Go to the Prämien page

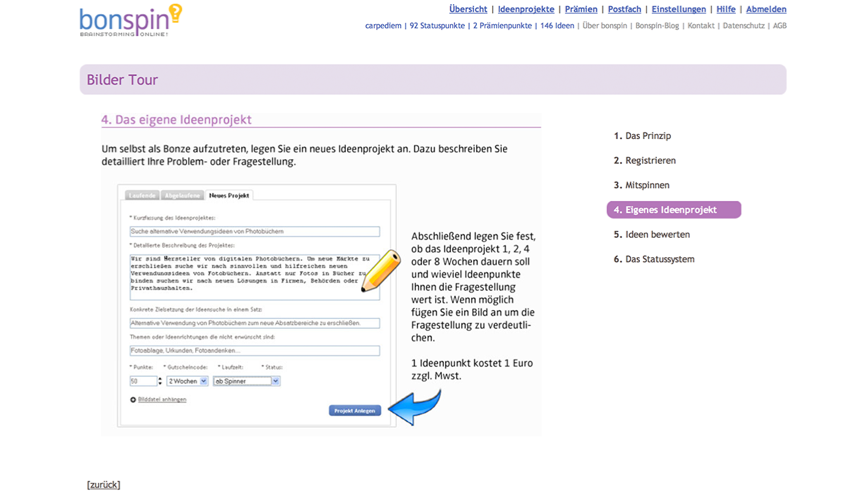click(581, 9)
